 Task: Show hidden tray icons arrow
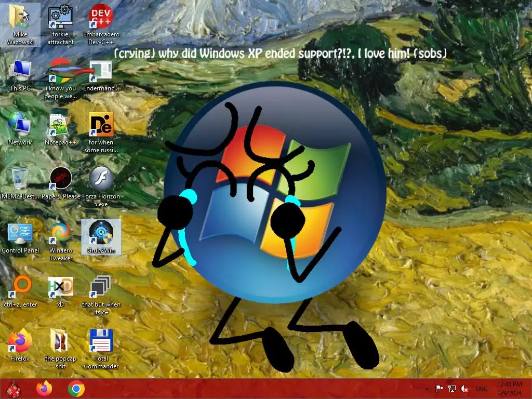click(x=427, y=389)
